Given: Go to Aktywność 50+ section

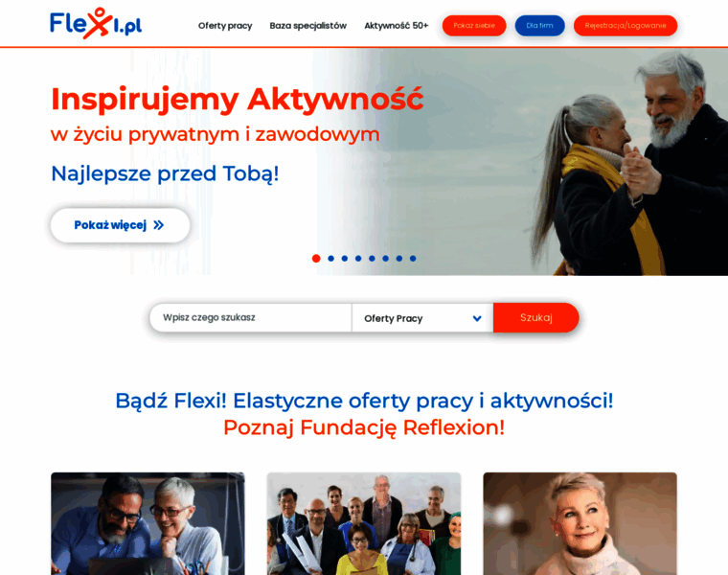Looking at the screenshot, I should coord(396,26).
